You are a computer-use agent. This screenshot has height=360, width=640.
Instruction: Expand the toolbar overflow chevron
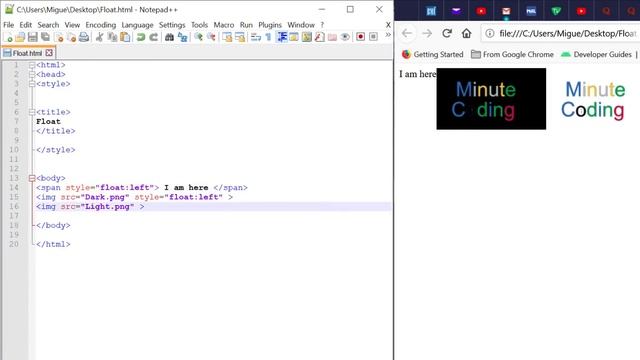(388, 35)
